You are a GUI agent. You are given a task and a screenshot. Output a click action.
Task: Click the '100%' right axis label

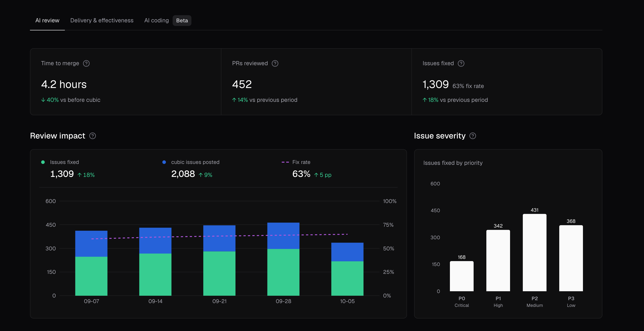pyautogui.click(x=390, y=201)
